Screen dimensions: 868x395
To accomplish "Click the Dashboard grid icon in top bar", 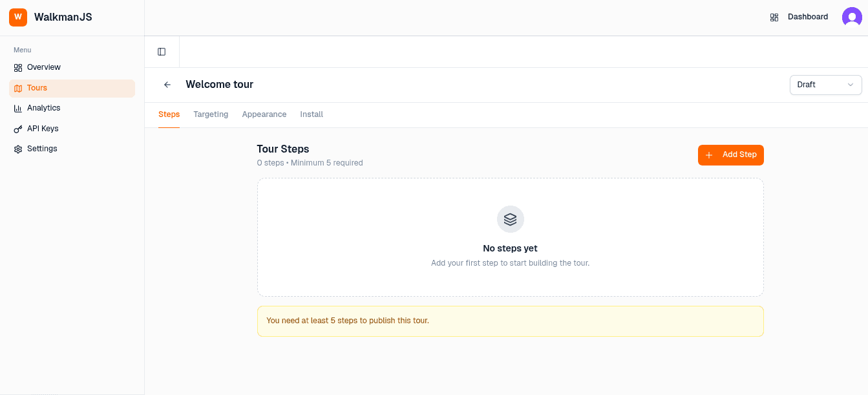I will [x=774, y=17].
